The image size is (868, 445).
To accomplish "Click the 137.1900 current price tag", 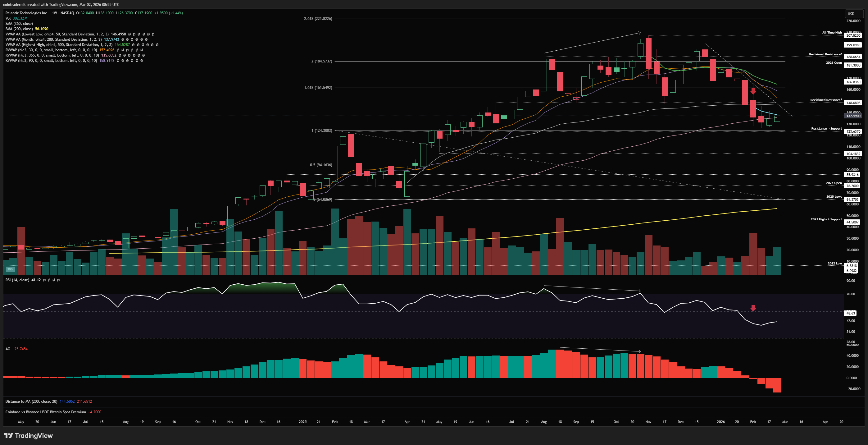I will click(x=853, y=116).
